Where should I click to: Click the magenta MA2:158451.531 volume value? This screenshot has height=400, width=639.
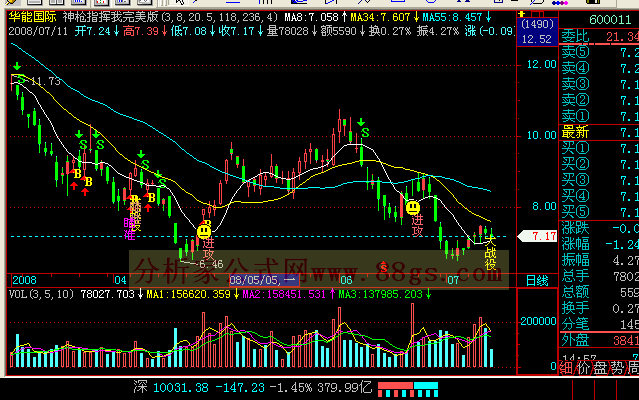[x=284, y=294]
